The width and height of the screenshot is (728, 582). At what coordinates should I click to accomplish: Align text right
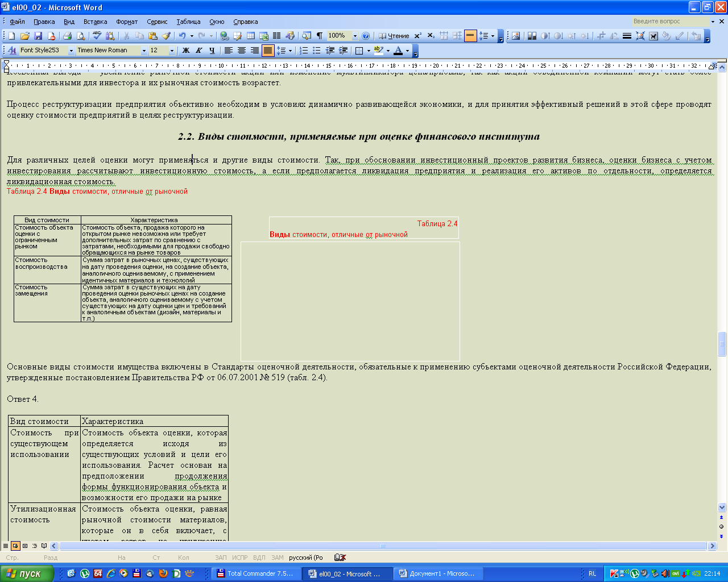[254, 50]
